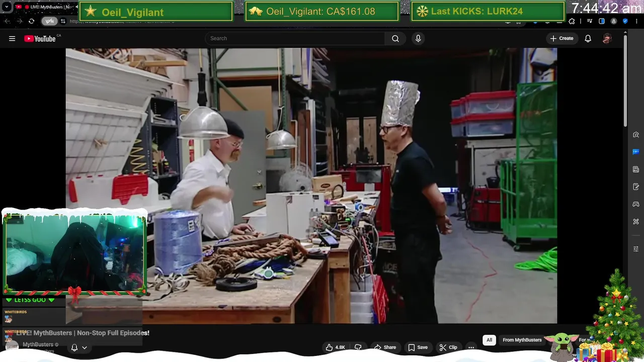644x362 pixels.
Task: Like the MythBusters video (4.8K)
Action: (x=336, y=347)
